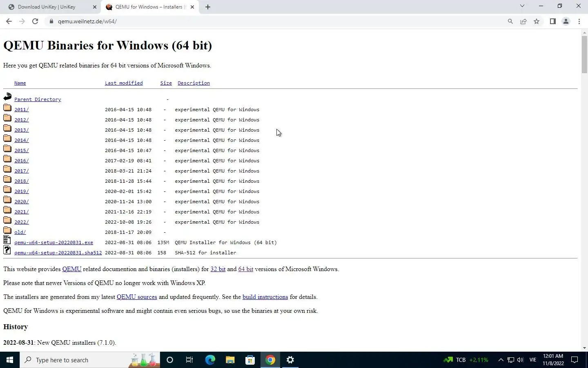Download qemu-w64-setup-20220831.exe
The height and width of the screenshot is (368, 588).
coord(53,242)
